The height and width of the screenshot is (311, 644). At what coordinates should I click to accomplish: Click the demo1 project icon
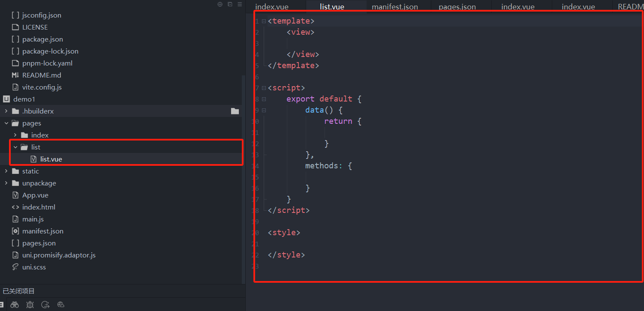point(6,99)
